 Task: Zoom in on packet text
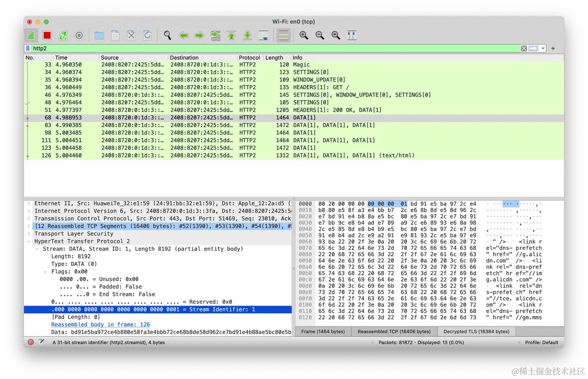[x=304, y=35]
